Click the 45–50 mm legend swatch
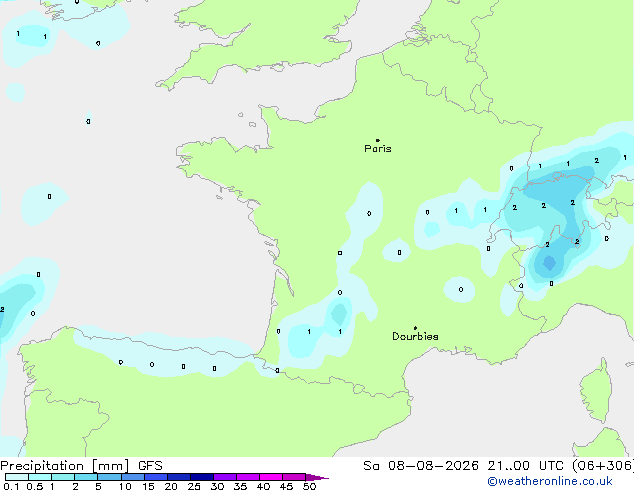The height and width of the screenshot is (490, 634). coord(294,477)
